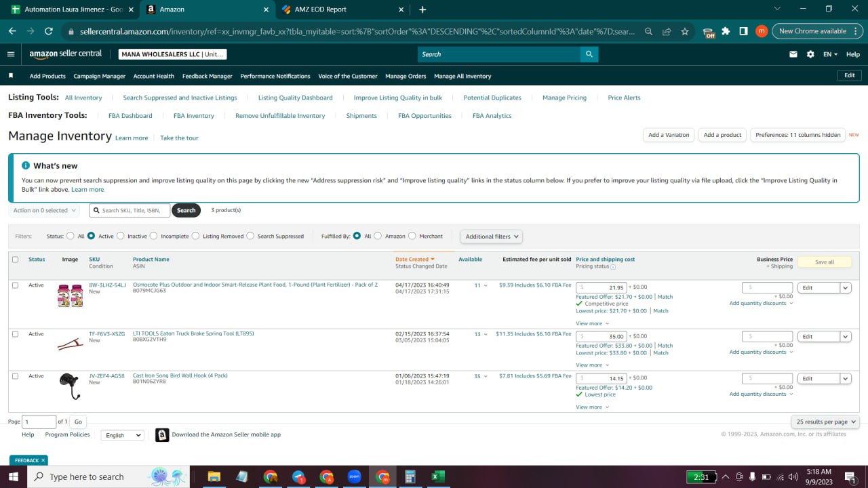Image resolution: width=868 pixels, height=488 pixels.
Task: Open a new browser tab with plus icon
Action: click(422, 9)
